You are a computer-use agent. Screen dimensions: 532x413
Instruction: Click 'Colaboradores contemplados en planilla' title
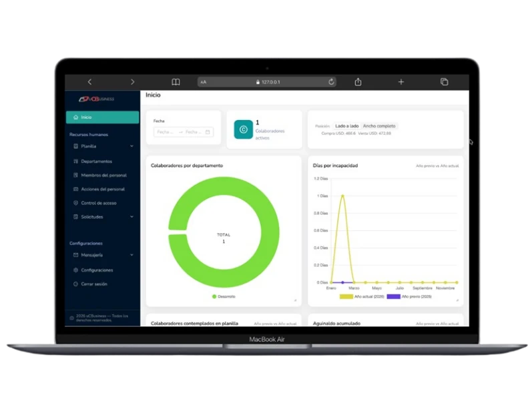tap(194, 324)
